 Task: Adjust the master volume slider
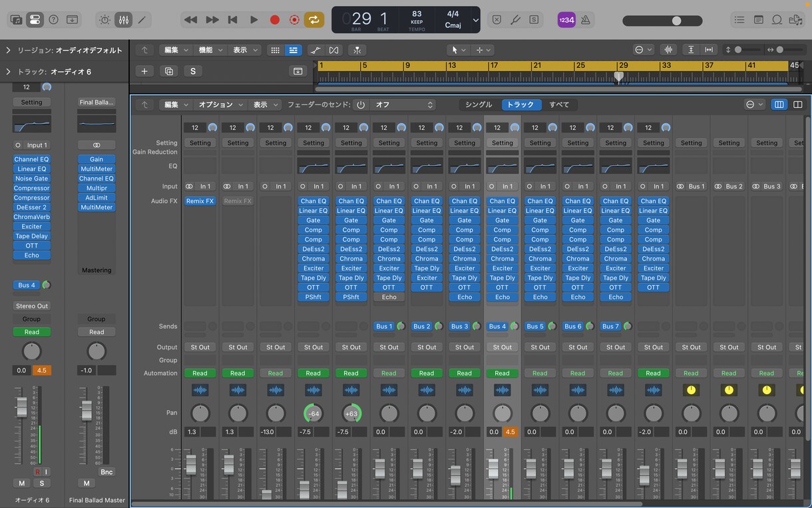(662, 21)
